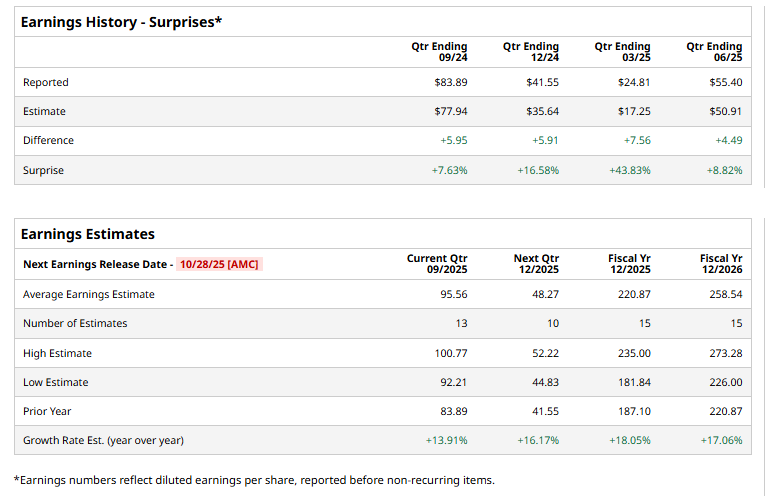Select the Qtr Ending 09/24 column header
This screenshot has height=496, width=765.
[440, 52]
